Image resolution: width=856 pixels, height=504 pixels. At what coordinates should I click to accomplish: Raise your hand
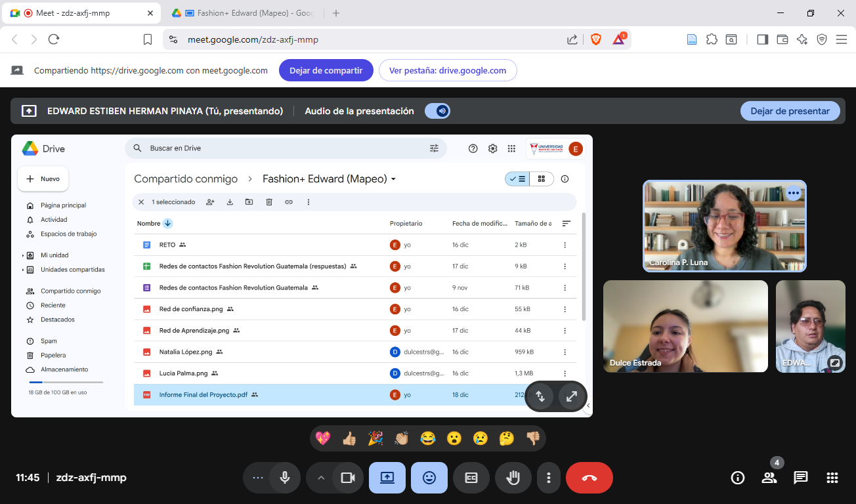(x=513, y=478)
